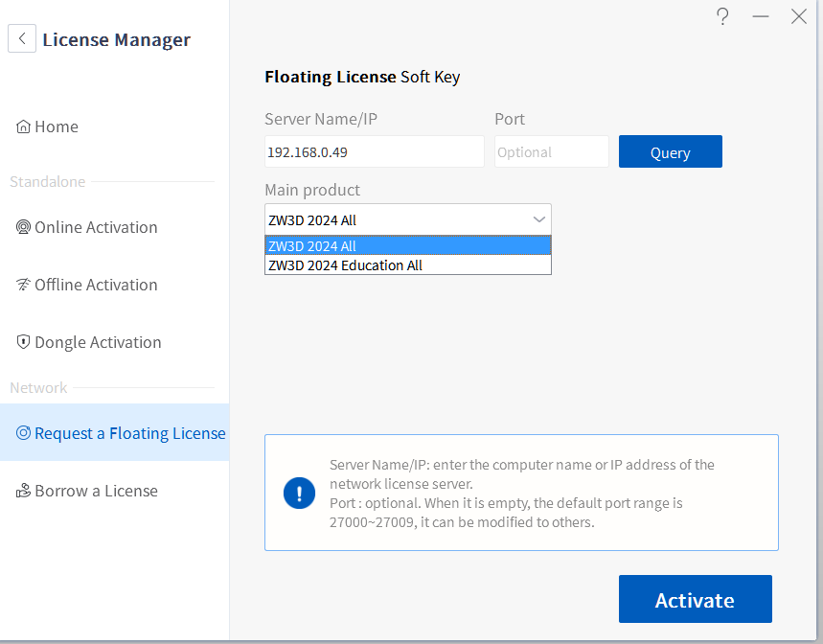Screen dimensions: 823x644
Task: Choose ZW3D 2024 Education All option
Action: point(408,265)
